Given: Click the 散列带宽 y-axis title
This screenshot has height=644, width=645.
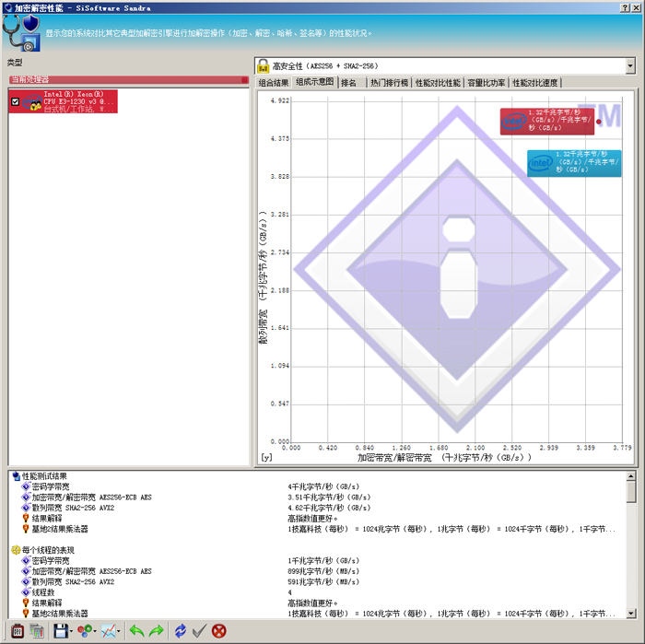Looking at the screenshot, I should 263,277.
